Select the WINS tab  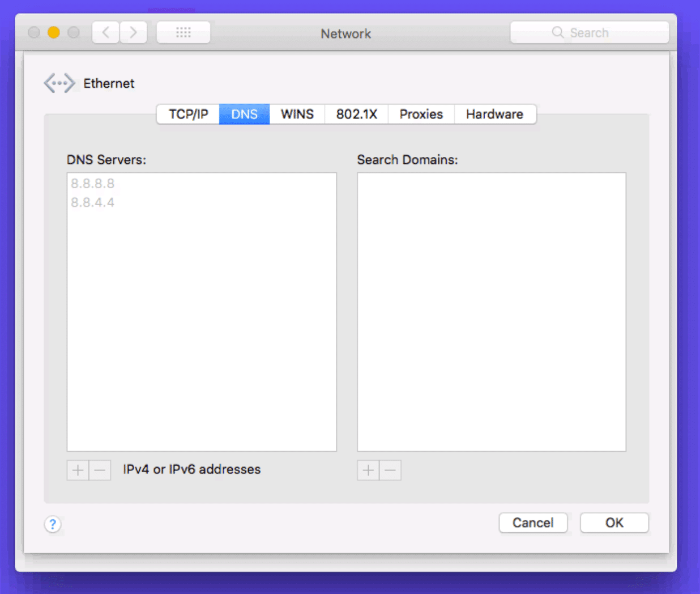(x=297, y=114)
